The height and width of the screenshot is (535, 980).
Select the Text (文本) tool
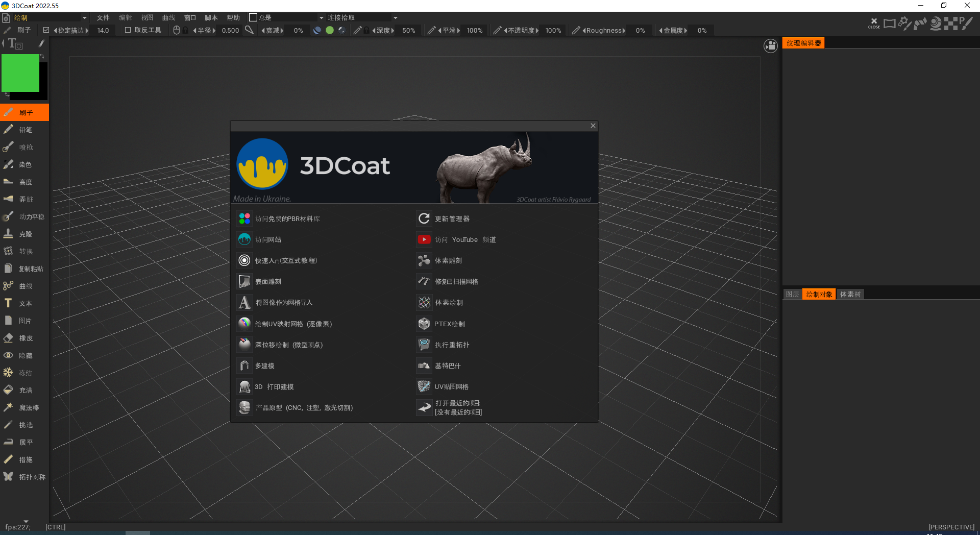(x=24, y=303)
